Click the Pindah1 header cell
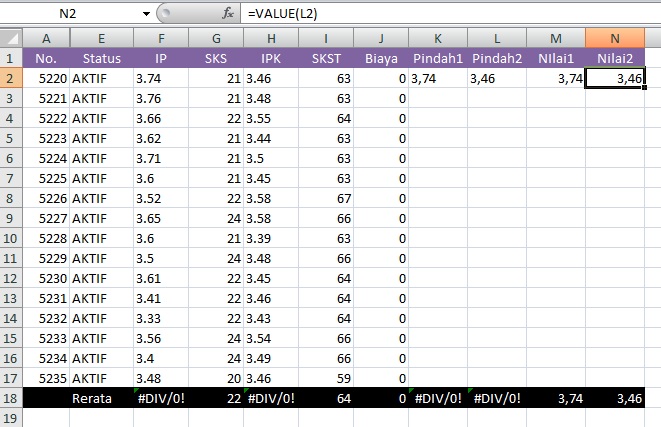This screenshot has height=427, width=661. point(438,58)
